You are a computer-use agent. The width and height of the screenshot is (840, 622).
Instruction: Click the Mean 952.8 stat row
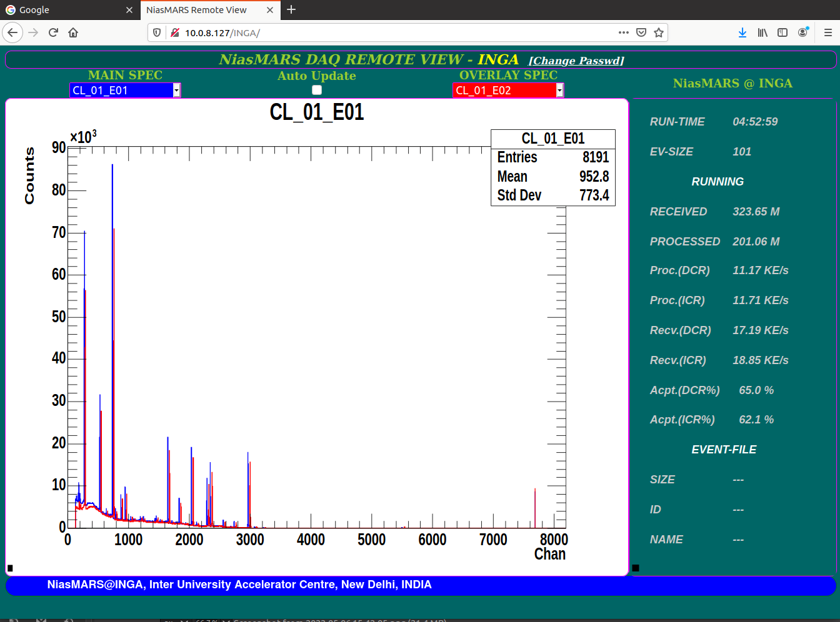tap(553, 177)
